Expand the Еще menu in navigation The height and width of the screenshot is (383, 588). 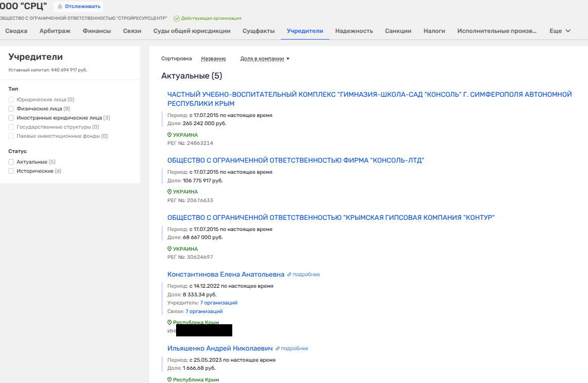[560, 31]
